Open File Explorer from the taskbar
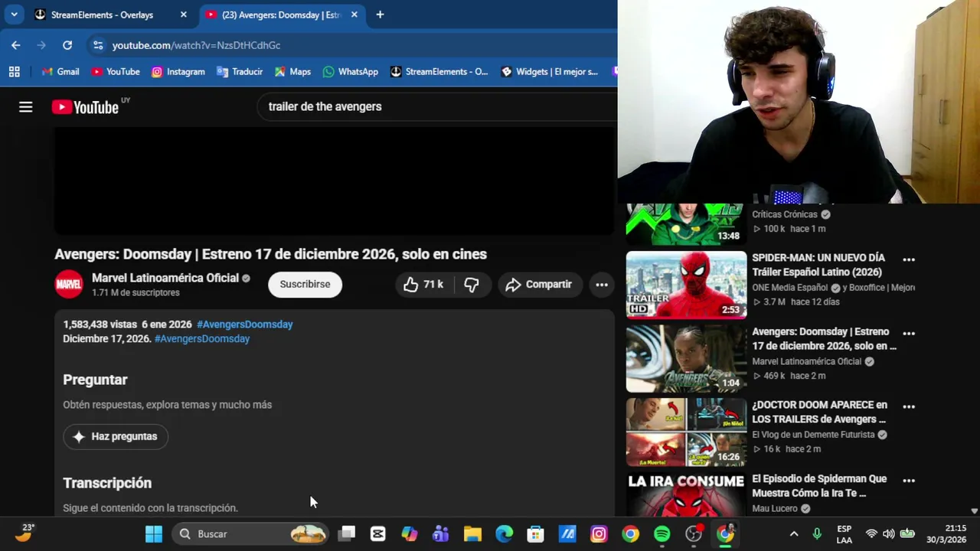980x551 pixels. point(472,533)
